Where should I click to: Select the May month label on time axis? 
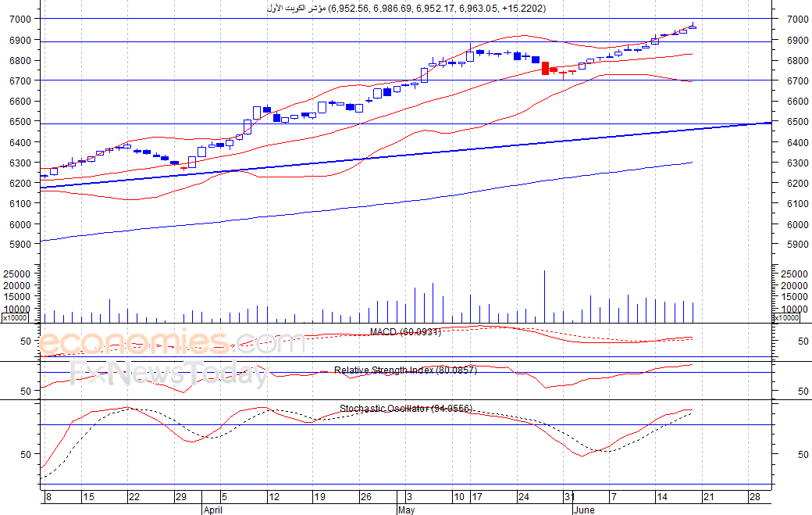pos(407,510)
